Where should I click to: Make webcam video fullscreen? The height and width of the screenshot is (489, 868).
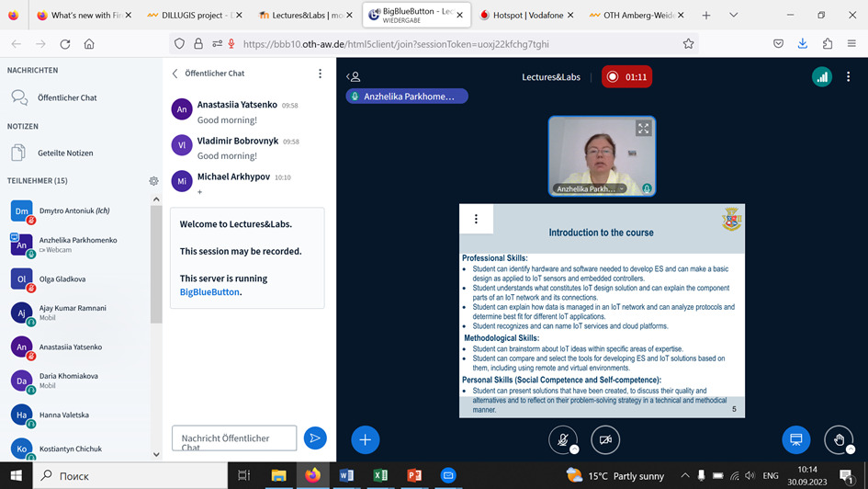click(x=644, y=129)
